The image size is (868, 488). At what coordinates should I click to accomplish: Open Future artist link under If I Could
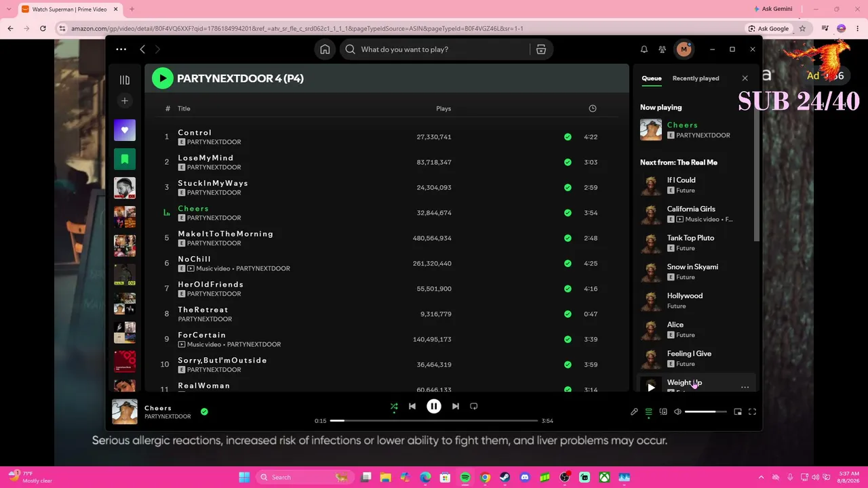point(686,190)
